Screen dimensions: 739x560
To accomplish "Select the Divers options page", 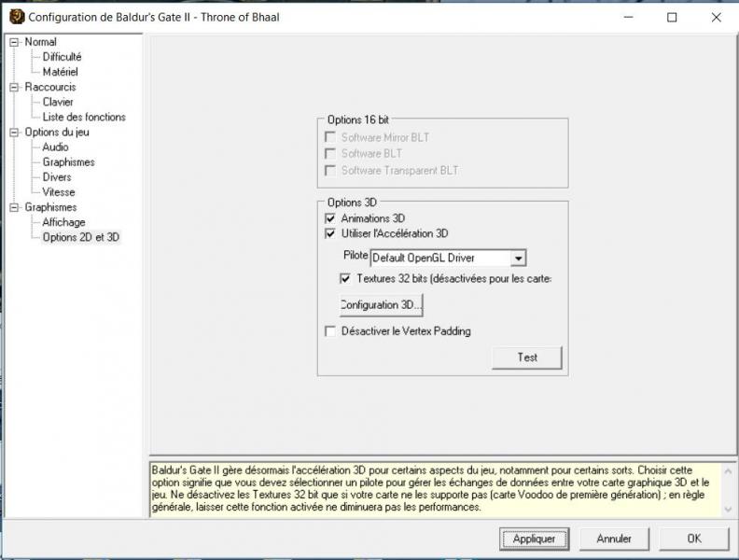I will click(57, 177).
